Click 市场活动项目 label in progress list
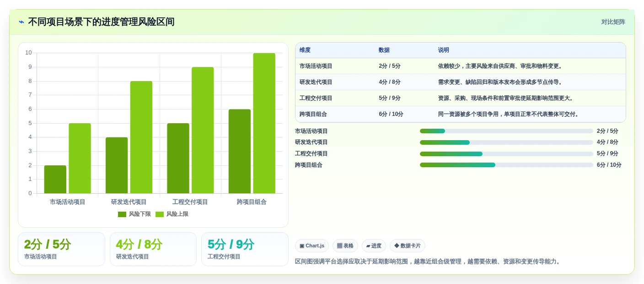This screenshot has height=284, width=644. tap(311, 131)
